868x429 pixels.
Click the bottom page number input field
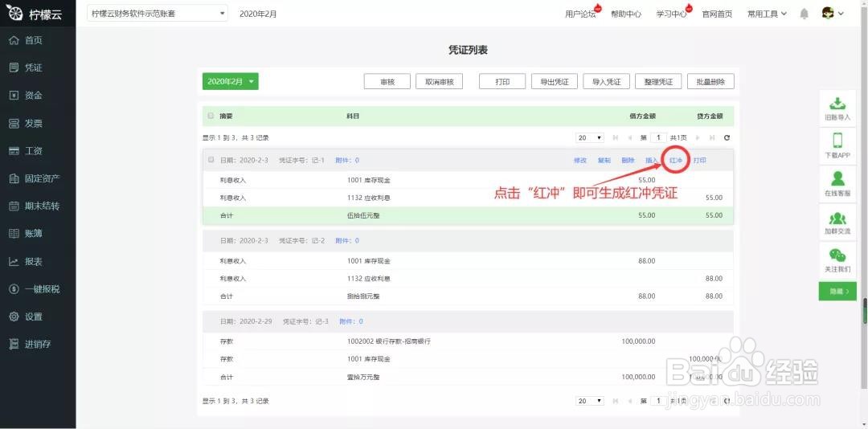pos(657,401)
